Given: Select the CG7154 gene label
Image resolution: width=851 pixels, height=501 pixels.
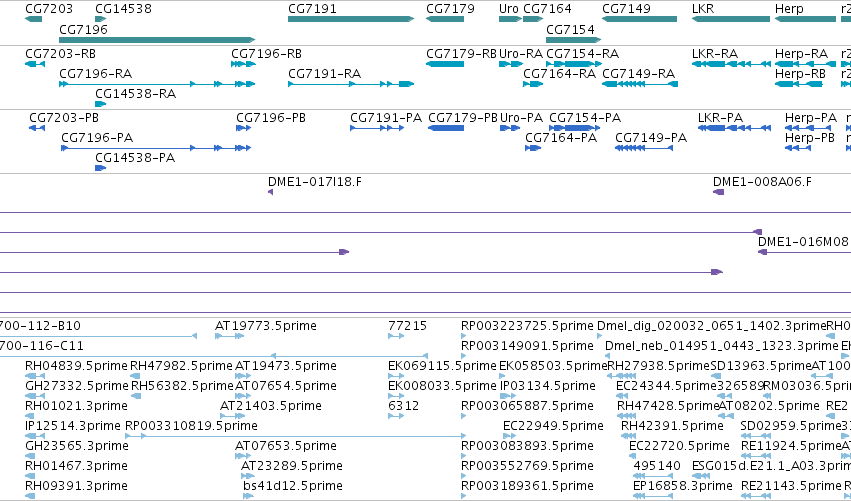Looking at the screenshot, I should [570, 29].
